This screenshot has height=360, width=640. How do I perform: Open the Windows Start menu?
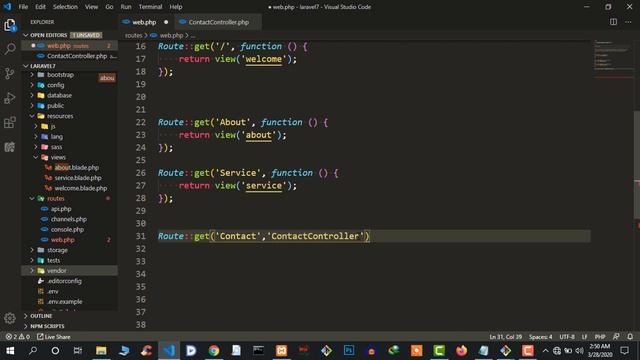[x=10, y=351]
